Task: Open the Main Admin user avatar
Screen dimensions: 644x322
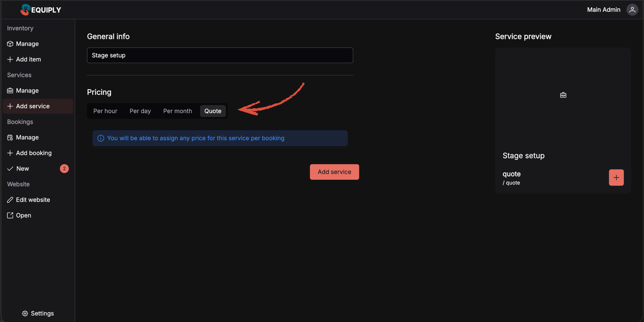Action: pos(632,10)
